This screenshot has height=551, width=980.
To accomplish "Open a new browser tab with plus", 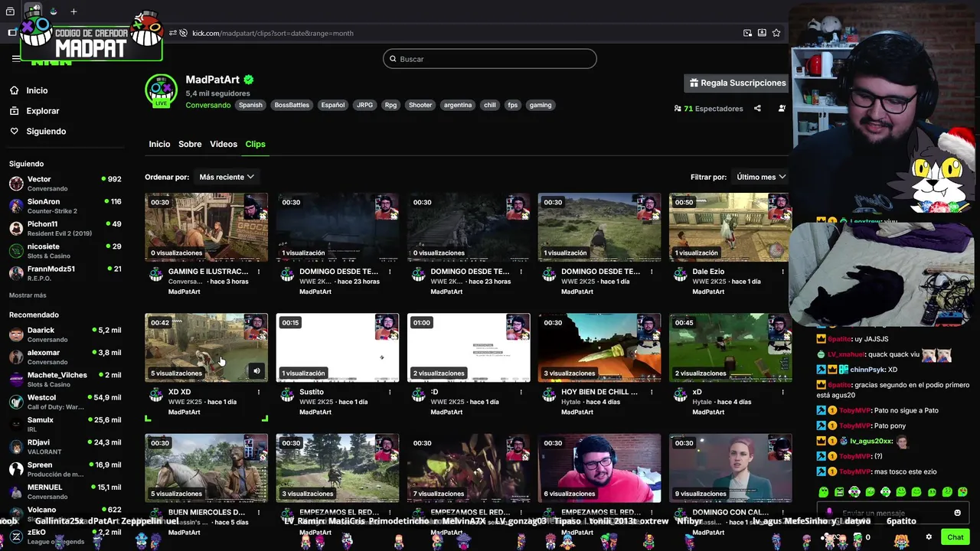I will pos(73,11).
